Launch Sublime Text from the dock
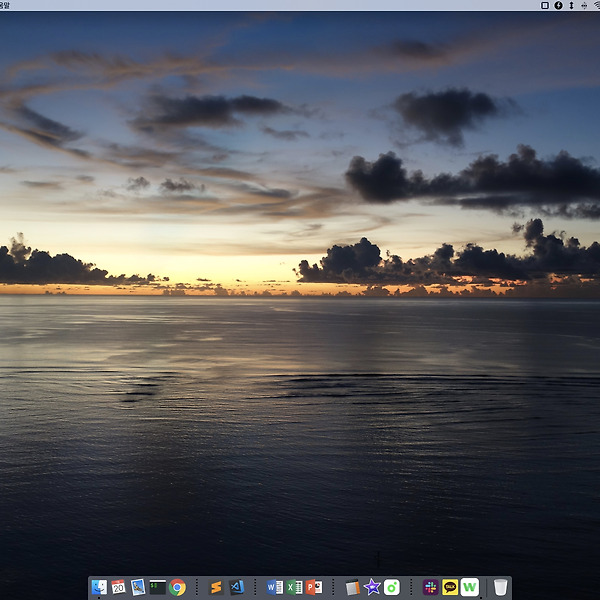The height and width of the screenshot is (600, 600). (216, 587)
